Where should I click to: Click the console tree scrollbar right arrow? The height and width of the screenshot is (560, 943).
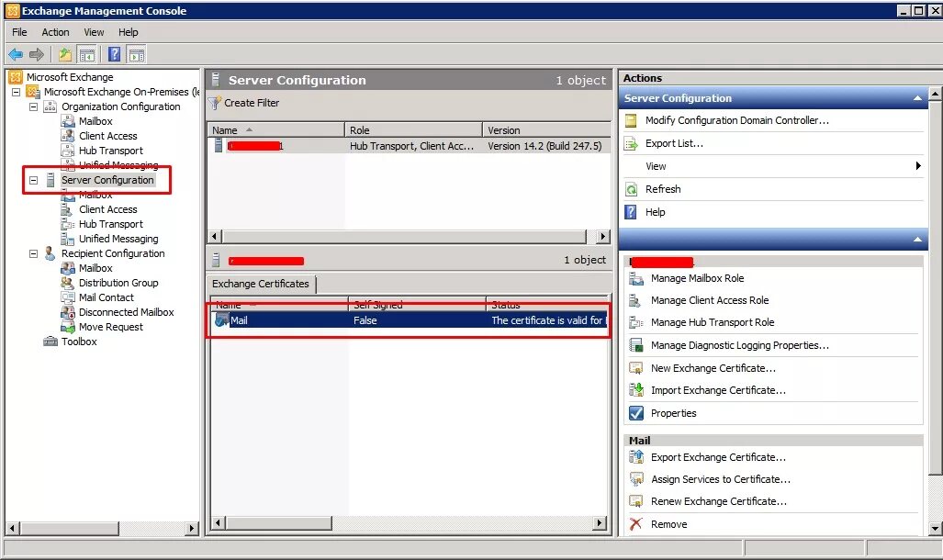(x=192, y=529)
